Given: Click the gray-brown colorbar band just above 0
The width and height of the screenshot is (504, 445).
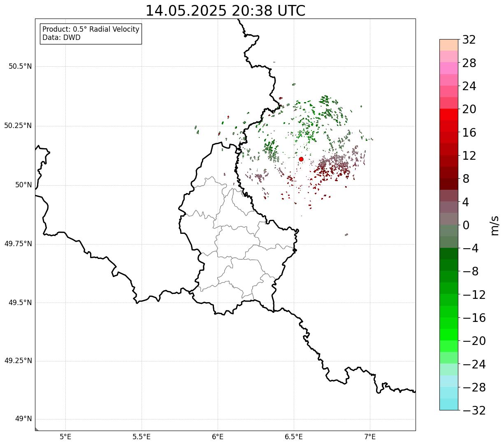Looking at the screenshot, I should point(449,219).
